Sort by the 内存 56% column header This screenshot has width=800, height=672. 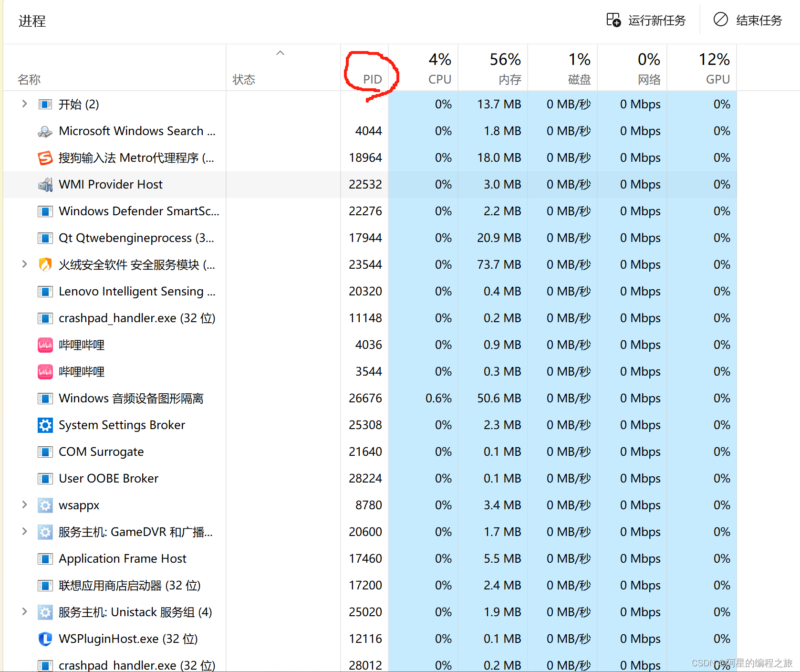click(x=493, y=68)
